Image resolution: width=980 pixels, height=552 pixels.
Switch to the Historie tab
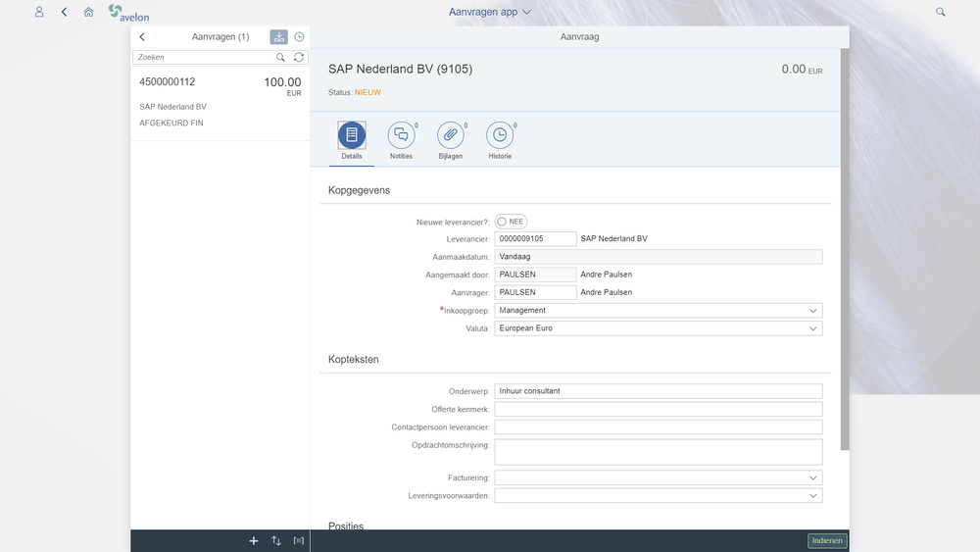tap(500, 140)
